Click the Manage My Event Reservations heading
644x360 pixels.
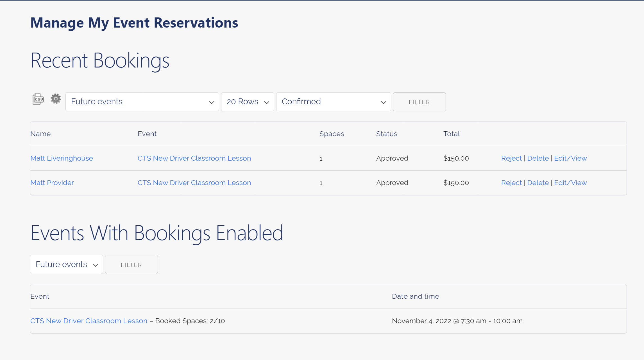tap(134, 23)
